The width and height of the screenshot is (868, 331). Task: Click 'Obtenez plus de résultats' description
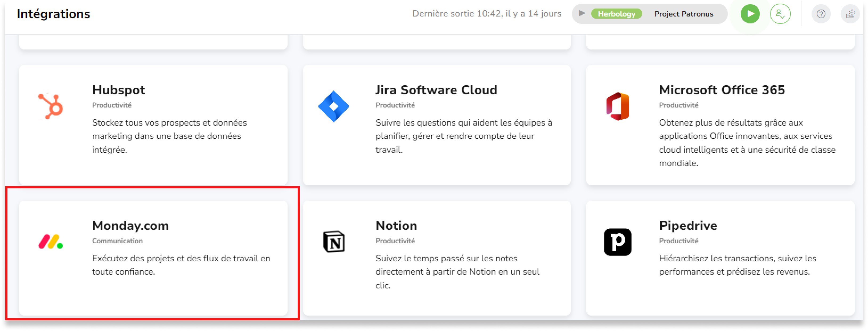tap(747, 143)
